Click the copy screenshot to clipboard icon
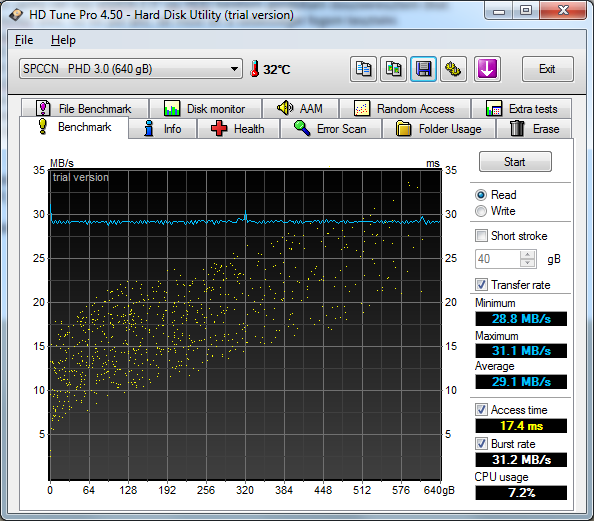Screen dimensions: 594x521 [393, 69]
